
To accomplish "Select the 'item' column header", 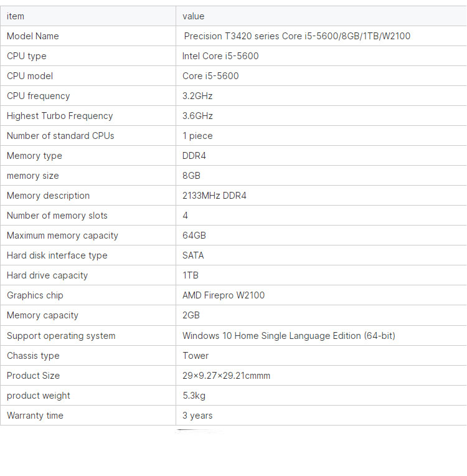I will pyautogui.click(x=15, y=16).
